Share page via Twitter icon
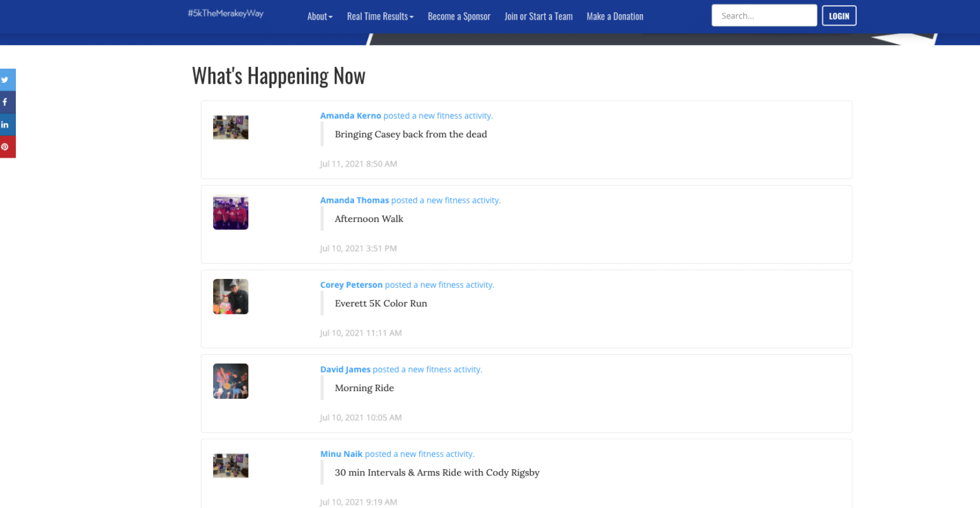Viewport: 980px width, 508px height. [5, 80]
